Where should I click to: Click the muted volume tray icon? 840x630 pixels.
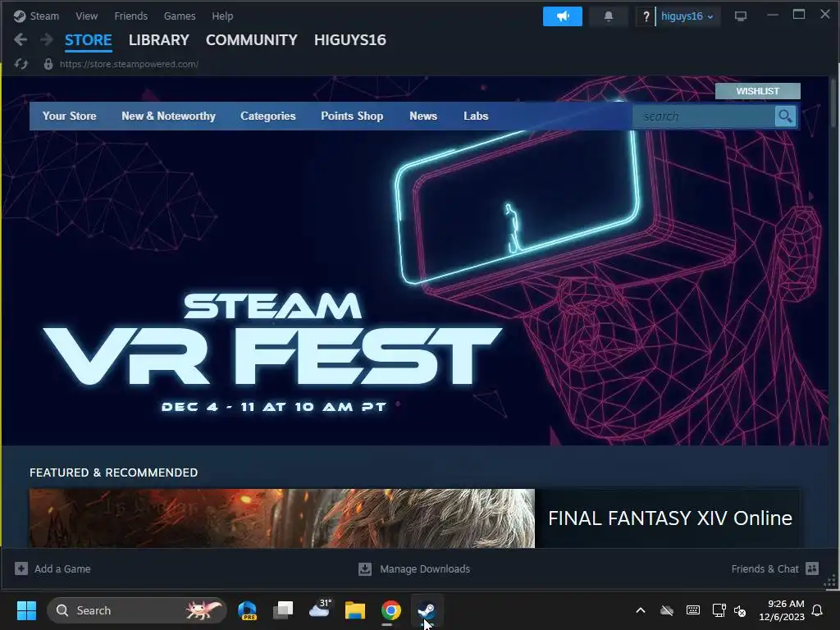point(740,610)
